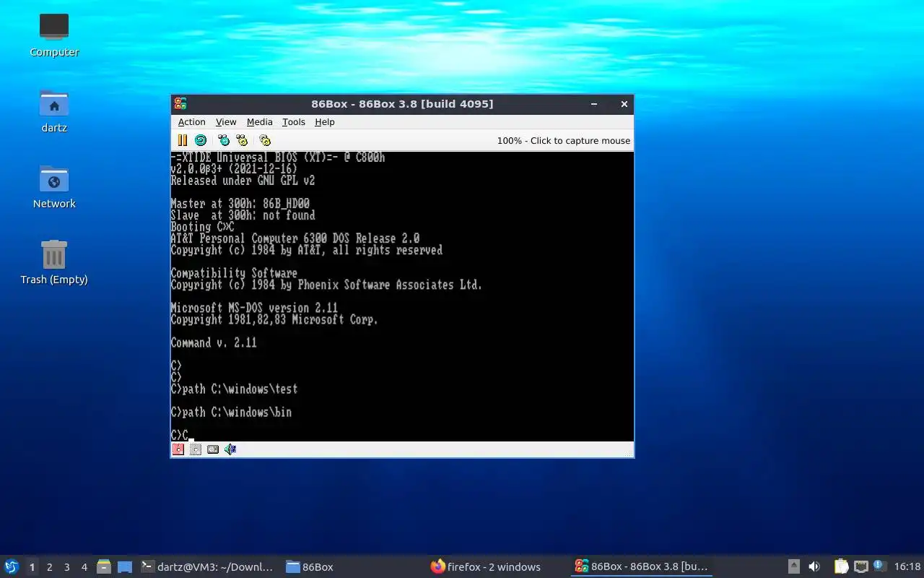The image size is (924, 578).
Task: Open the Trash (Empty) desktop icon
Action: [x=54, y=263]
